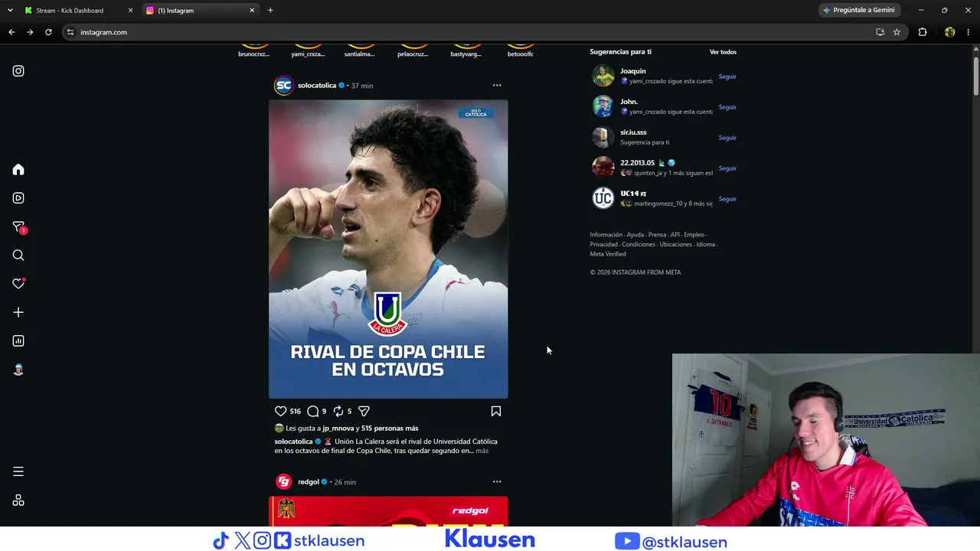
Task: Open the professional dashboard chart icon
Action: pyautogui.click(x=18, y=341)
